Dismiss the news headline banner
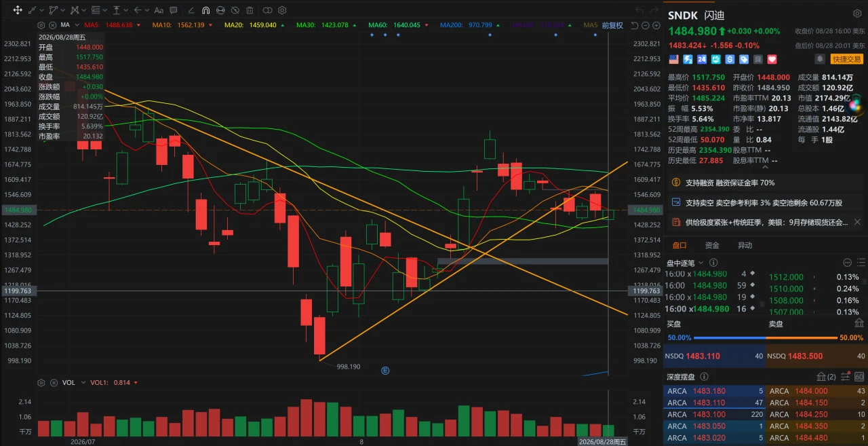The height and width of the screenshot is (446, 868). pyautogui.click(x=857, y=222)
